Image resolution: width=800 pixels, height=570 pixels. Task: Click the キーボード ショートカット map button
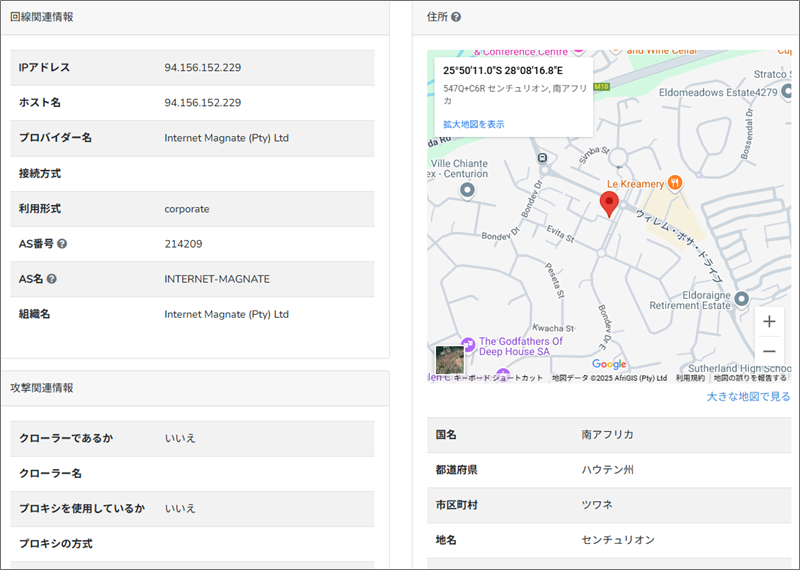click(498, 378)
